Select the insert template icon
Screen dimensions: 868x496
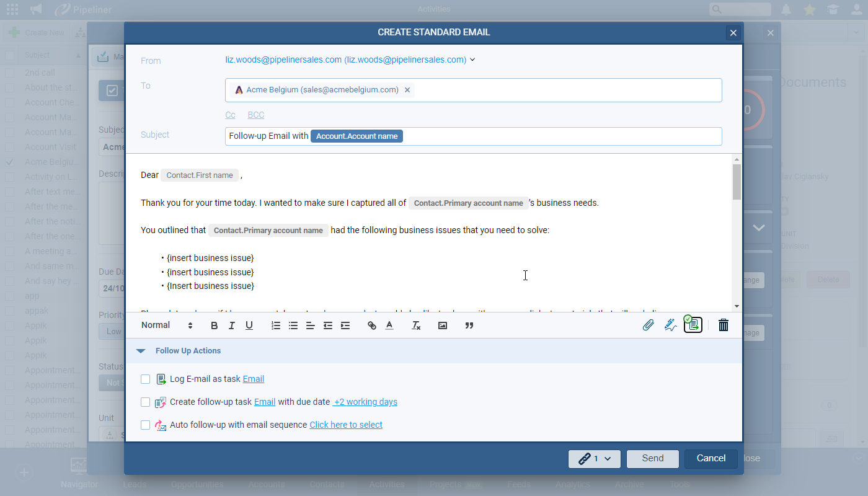pos(693,324)
